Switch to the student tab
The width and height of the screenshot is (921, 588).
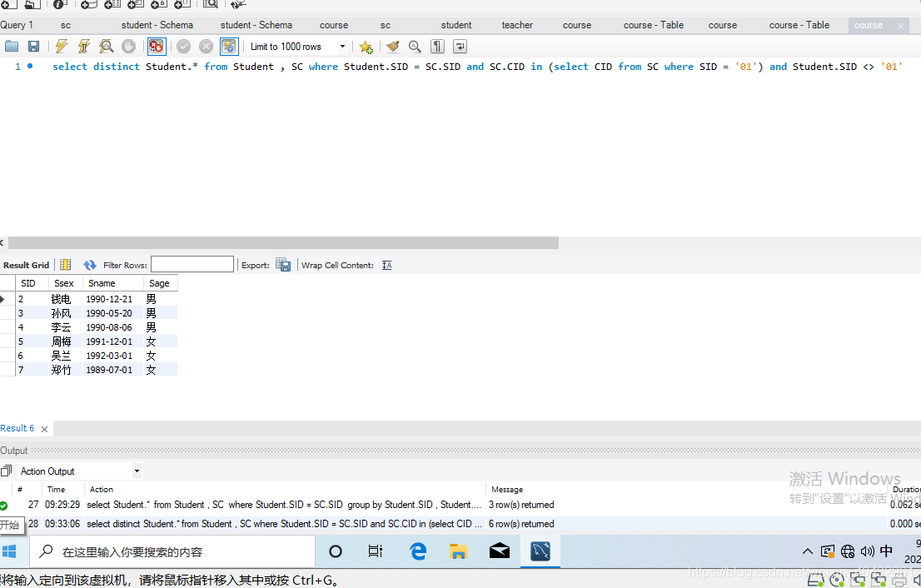tap(456, 25)
